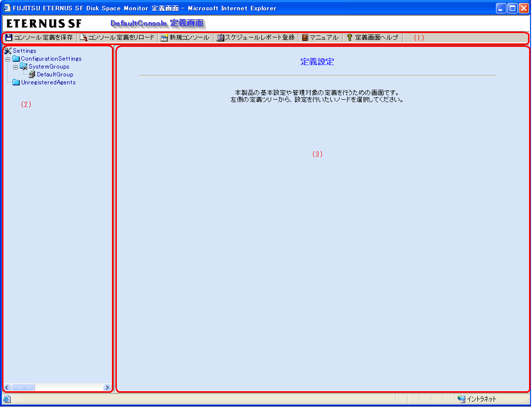The height and width of the screenshot is (407, 532).
Task: Click the floppy disk save icon
Action: pyautogui.click(x=9, y=37)
